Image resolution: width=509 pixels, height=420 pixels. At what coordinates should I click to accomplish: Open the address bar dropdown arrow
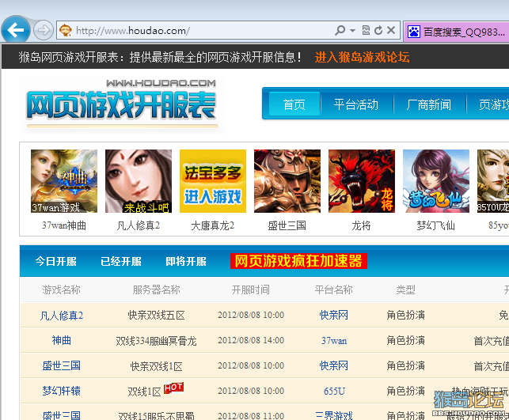click(x=352, y=31)
